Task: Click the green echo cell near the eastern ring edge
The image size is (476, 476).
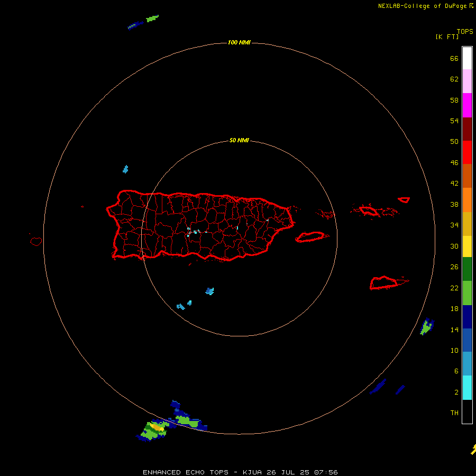Action: (x=426, y=327)
